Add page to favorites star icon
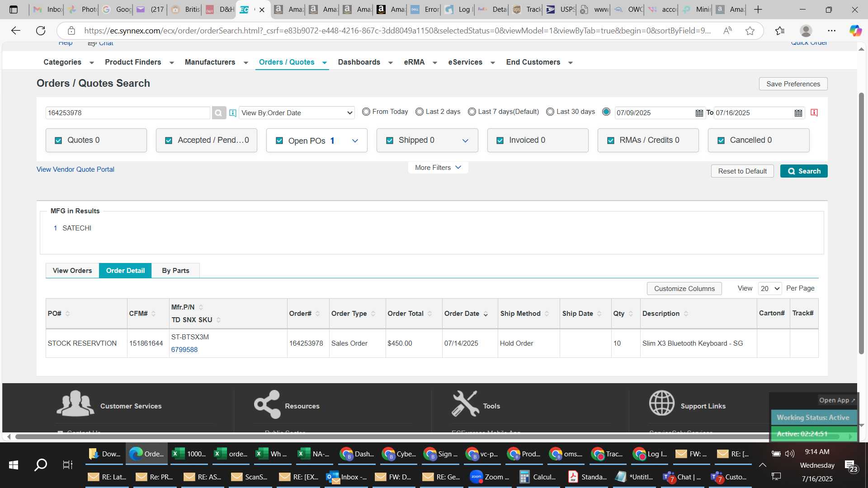The image size is (868, 488). coord(750,31)
